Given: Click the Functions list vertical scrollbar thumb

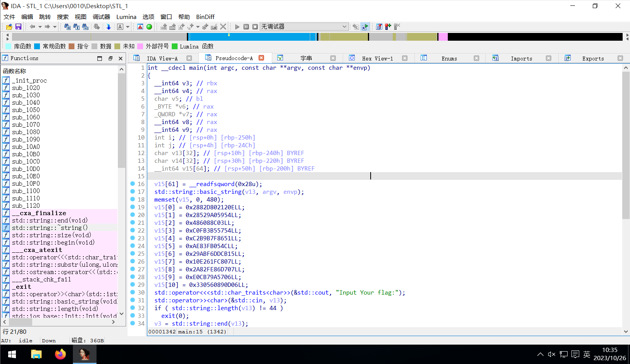Looking at the screenshot, I should click(x=122, y=120).
